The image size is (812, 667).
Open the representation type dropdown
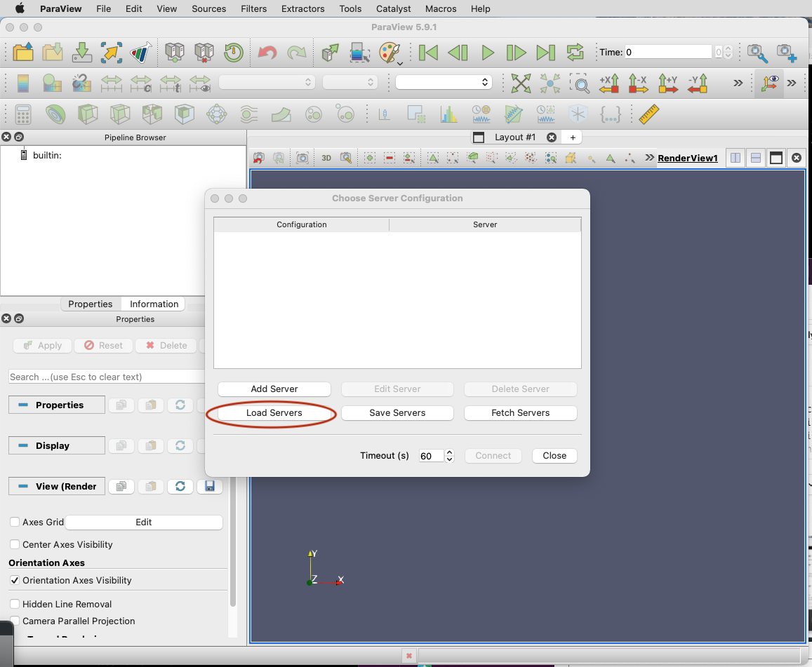coord(444,82)
